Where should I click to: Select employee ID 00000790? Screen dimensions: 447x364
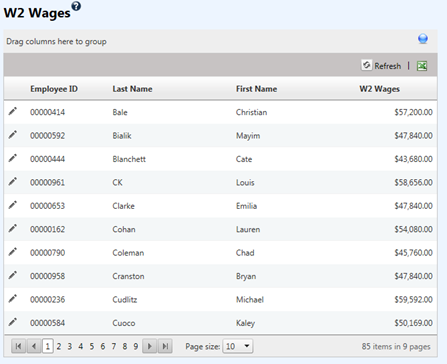(47, 253)
